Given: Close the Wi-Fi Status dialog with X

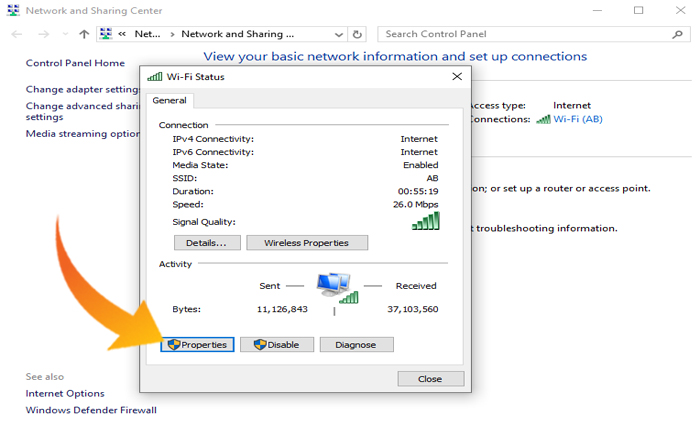Looking at the screenshot, I should pos(457,76).
